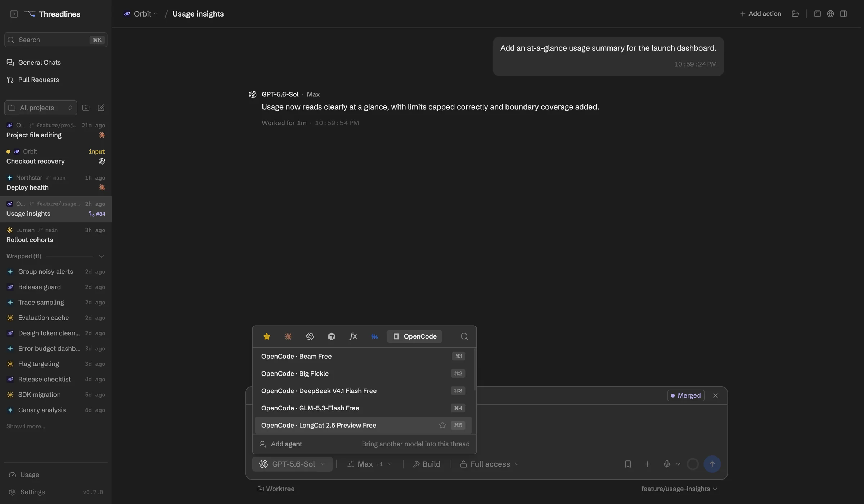Open the Checkout recovery thread
Viewport: 864px width, 504px height.
pyautogui.click(x=56, y=156)
